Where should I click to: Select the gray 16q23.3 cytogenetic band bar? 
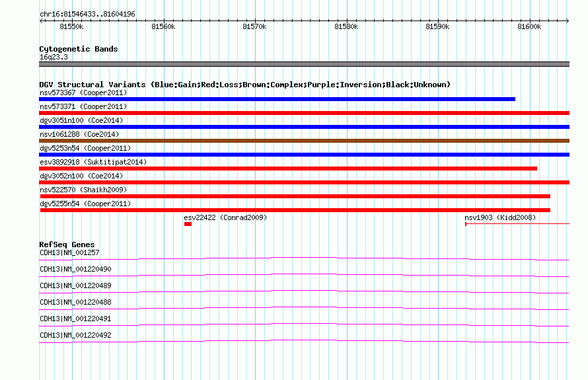coord(304,64)
